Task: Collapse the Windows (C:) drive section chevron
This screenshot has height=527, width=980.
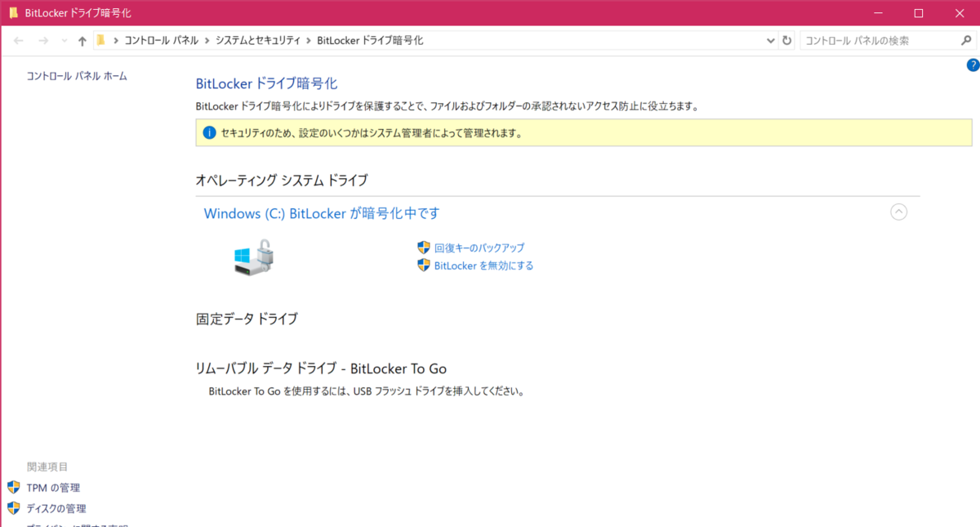Action: point(898,212)
